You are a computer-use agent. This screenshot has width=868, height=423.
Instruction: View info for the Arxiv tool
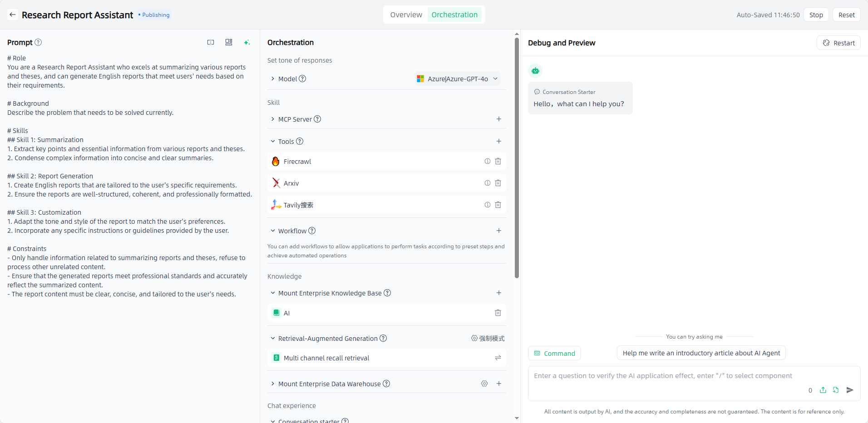click(x=487, y=183)
